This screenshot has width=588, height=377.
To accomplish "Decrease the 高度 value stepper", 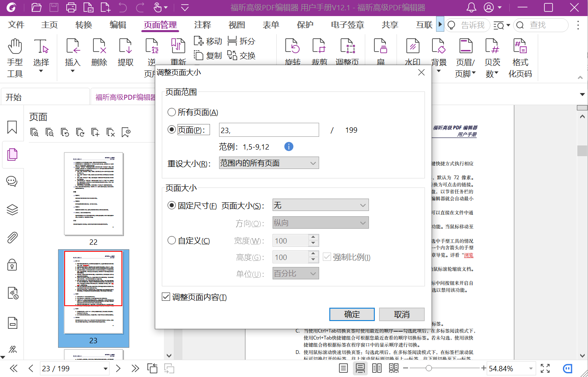I will pyautogui.click(x=313, y=260).
